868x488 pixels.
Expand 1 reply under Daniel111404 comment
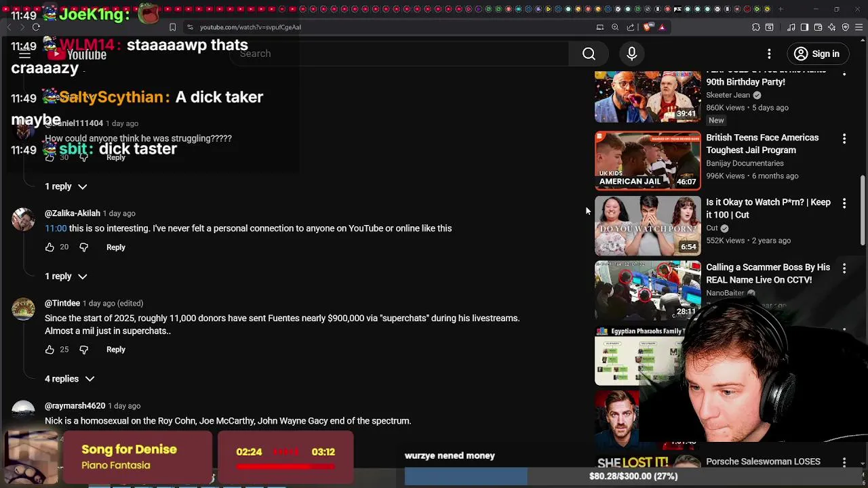66,186
